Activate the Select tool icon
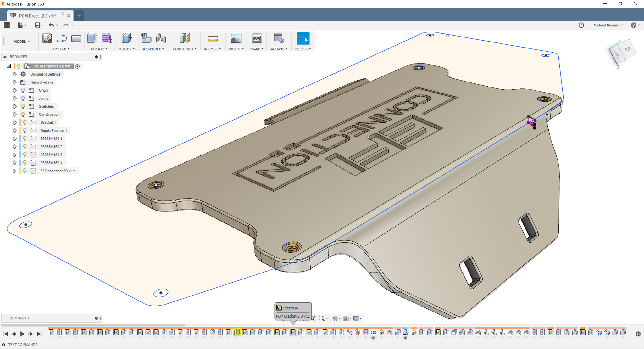 point(303,38)
